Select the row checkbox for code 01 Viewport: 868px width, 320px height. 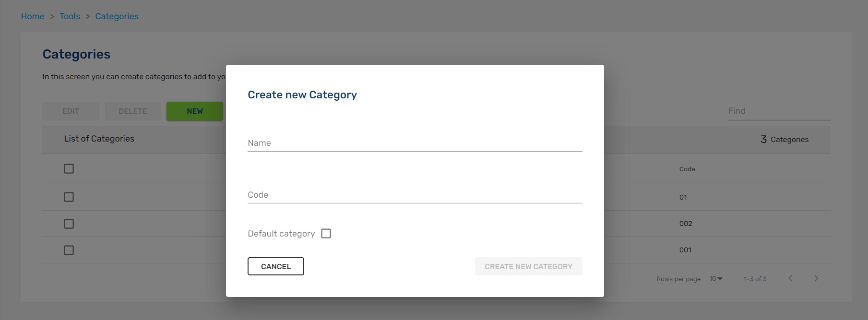coord(69,197)
